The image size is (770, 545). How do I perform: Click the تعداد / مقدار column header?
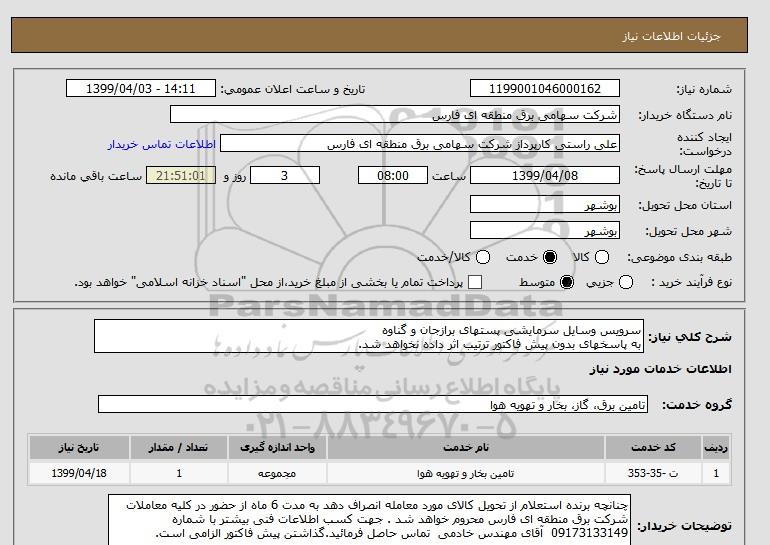pyautogui.click(x=179, y=447)
